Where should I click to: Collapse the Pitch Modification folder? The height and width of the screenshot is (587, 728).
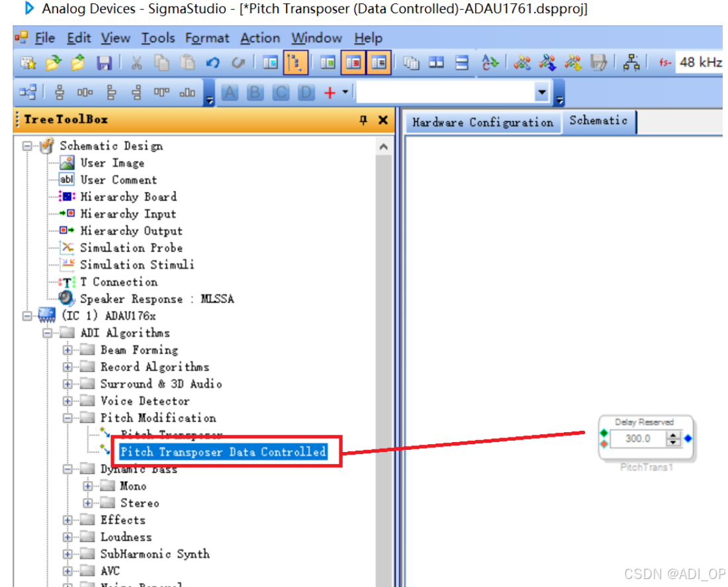point(68,418)
